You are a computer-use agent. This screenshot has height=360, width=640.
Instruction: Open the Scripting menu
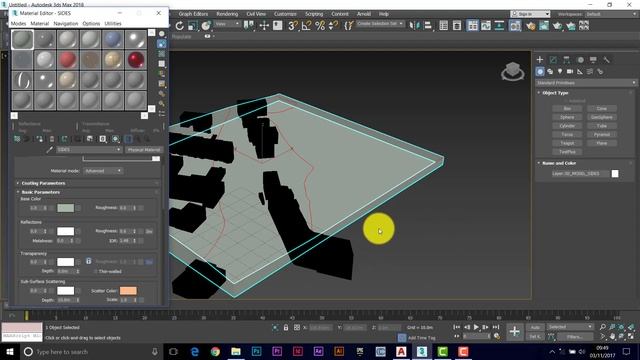coord(314,14)
